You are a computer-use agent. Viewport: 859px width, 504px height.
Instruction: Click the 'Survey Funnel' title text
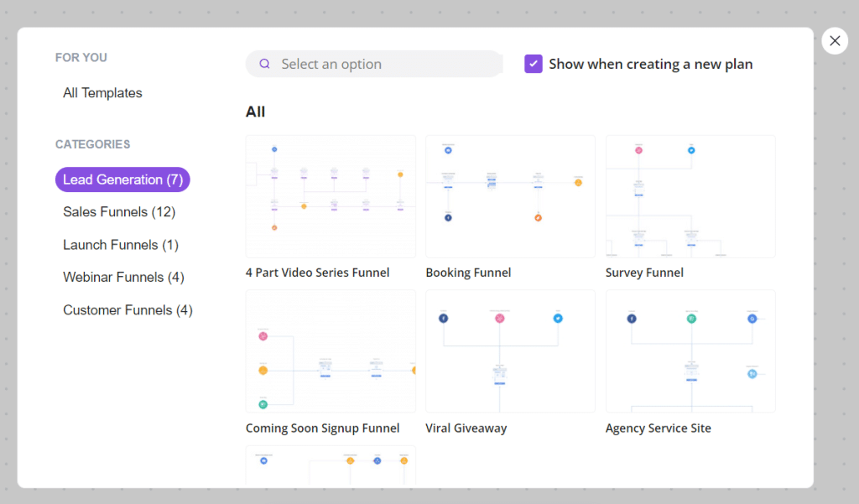click(x=644, y=273)
